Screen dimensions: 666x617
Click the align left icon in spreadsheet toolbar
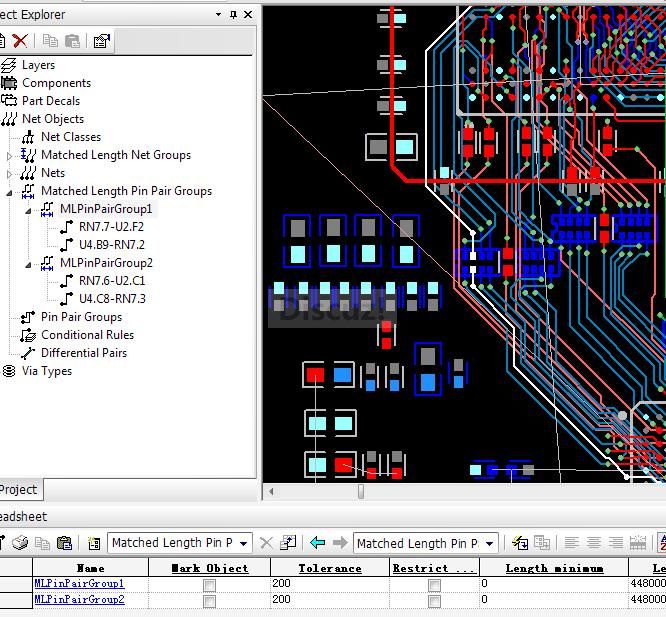pyautogui.click(x=572, y=543)
